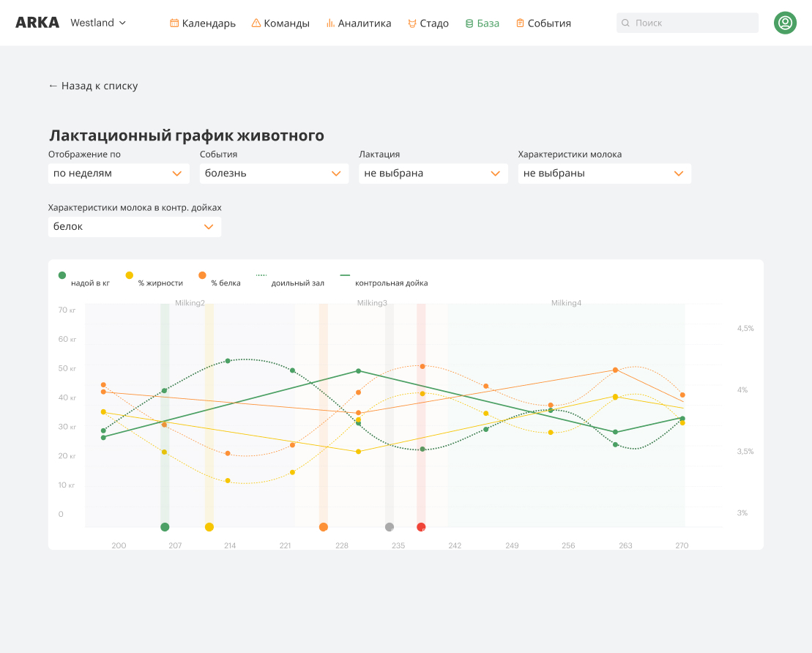Go to the Аналитика menu section
The height and width of the screenshot is (653, 812).
coord(364,23)
